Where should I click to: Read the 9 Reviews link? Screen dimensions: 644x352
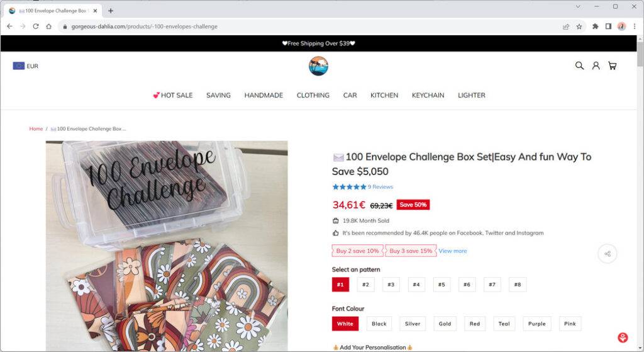point(380,187)
